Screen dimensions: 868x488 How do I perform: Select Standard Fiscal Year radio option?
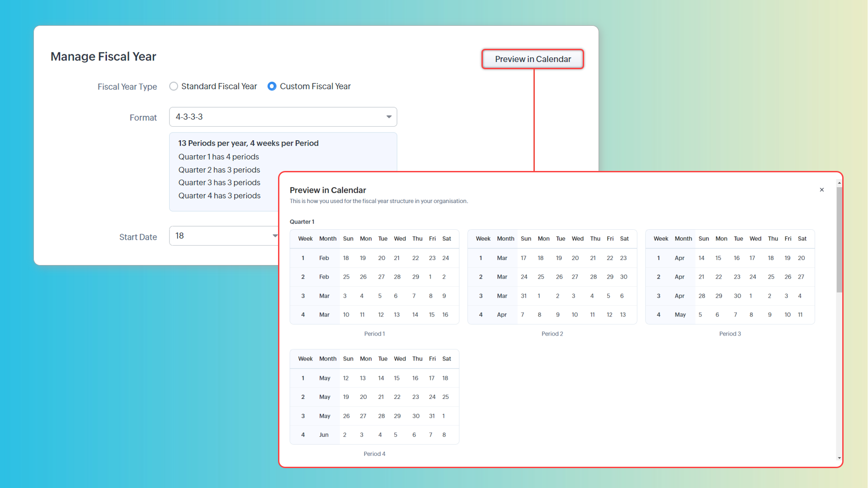tap(174, 86)
